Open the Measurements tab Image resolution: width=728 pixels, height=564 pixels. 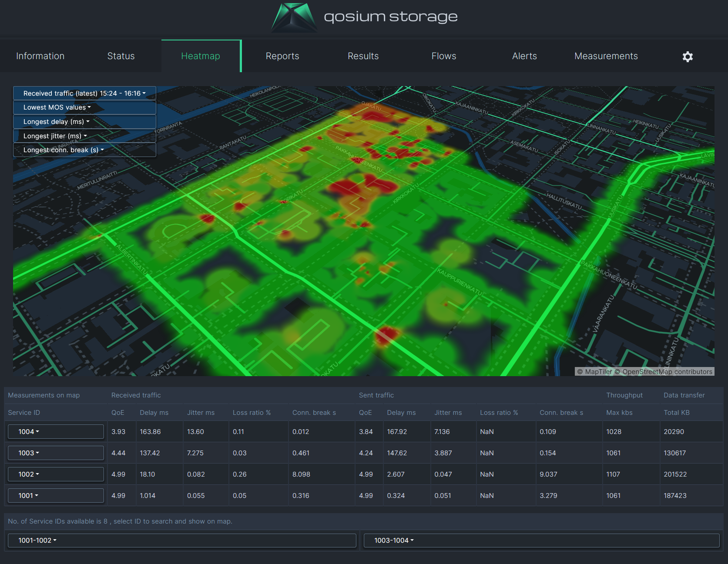pos(606,56)
